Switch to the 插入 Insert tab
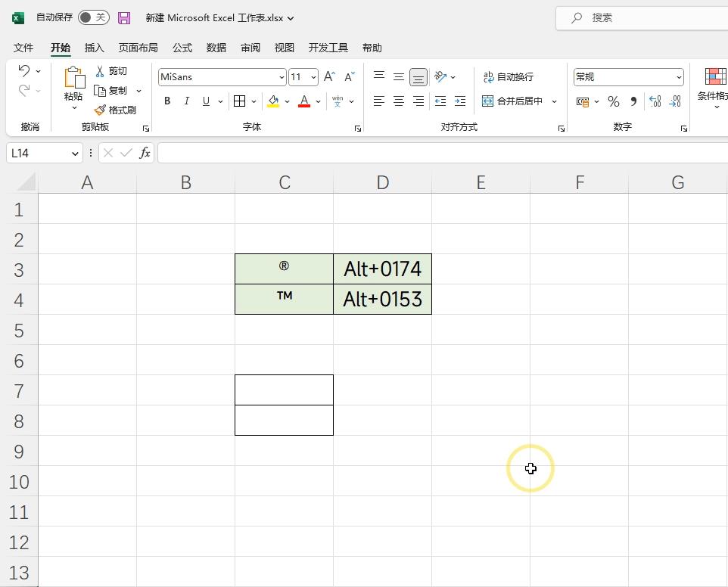 [x=95, y=48]
